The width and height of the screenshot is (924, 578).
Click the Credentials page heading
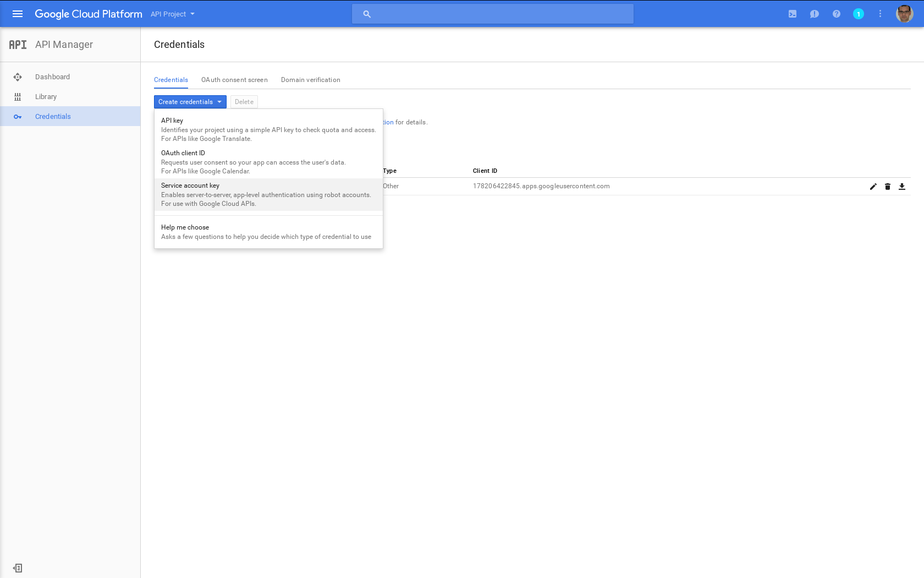point(179,45)
